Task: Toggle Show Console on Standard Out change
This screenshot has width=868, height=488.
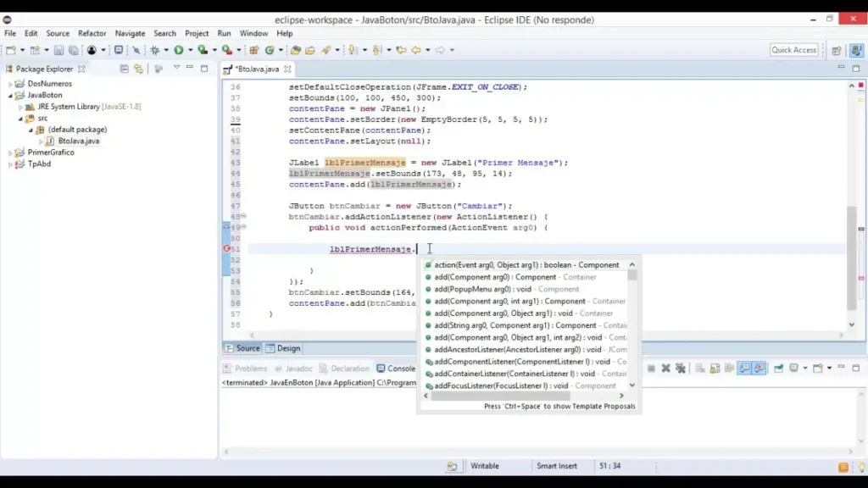Action: coord(743,369)
